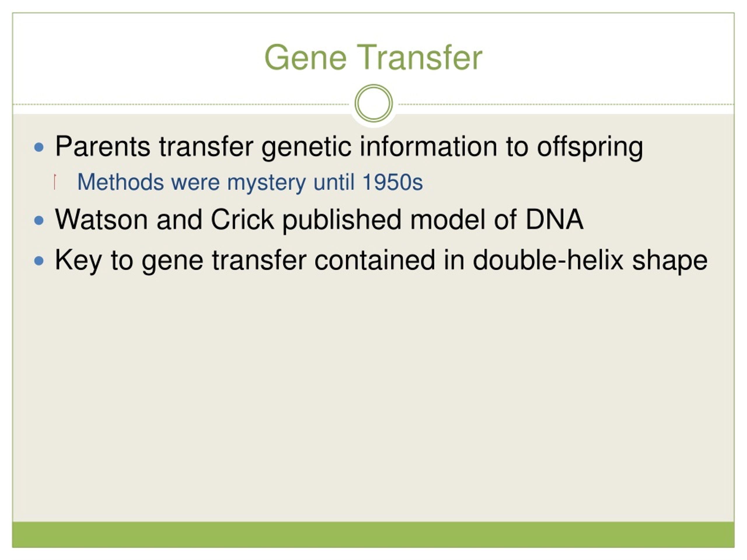
Task: Click the Watson and Crick published line
Action: coord(320,220)
